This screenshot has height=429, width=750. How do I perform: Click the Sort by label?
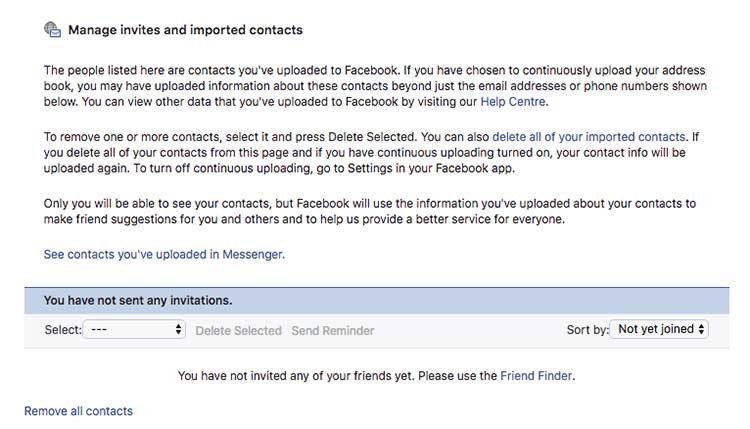pyautogui.click(x=587, y=330)
